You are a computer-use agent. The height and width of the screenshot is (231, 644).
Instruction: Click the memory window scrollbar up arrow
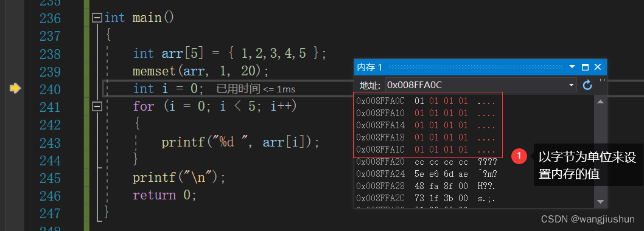pos(600,102)
